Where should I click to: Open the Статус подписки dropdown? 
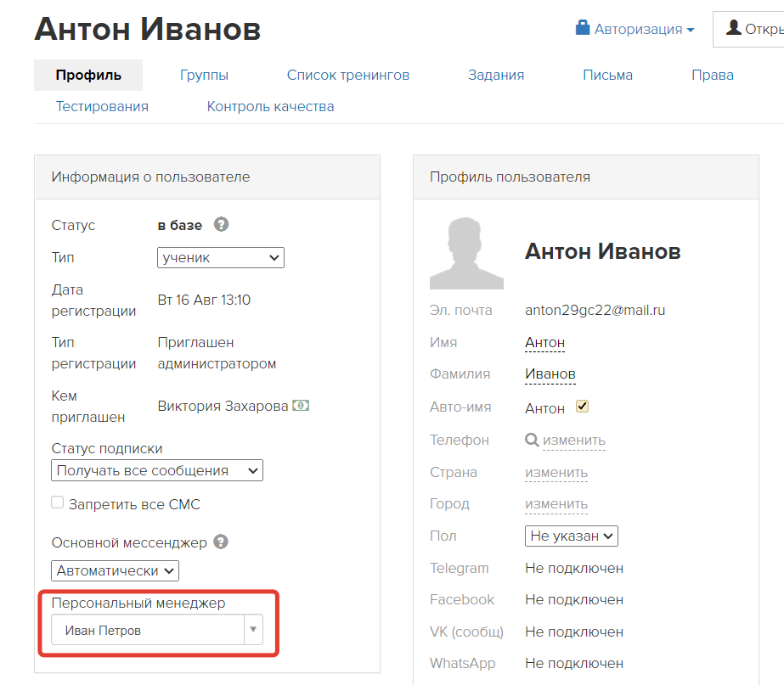coord(157,470)
